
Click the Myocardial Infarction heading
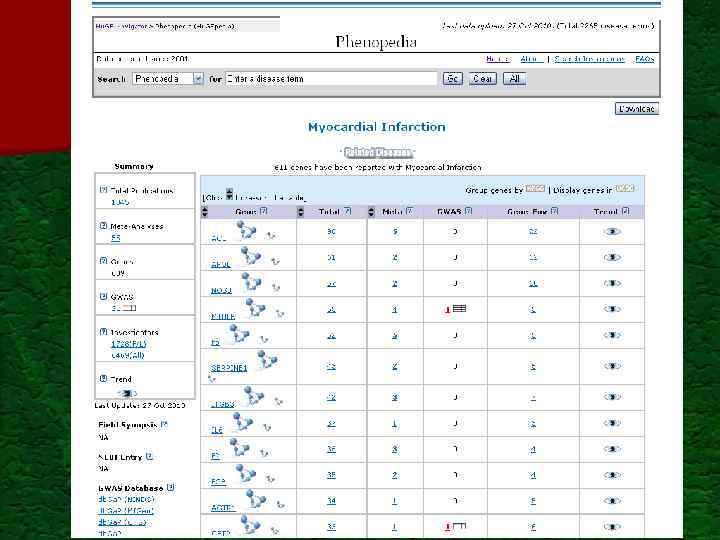tap(377, 127)
